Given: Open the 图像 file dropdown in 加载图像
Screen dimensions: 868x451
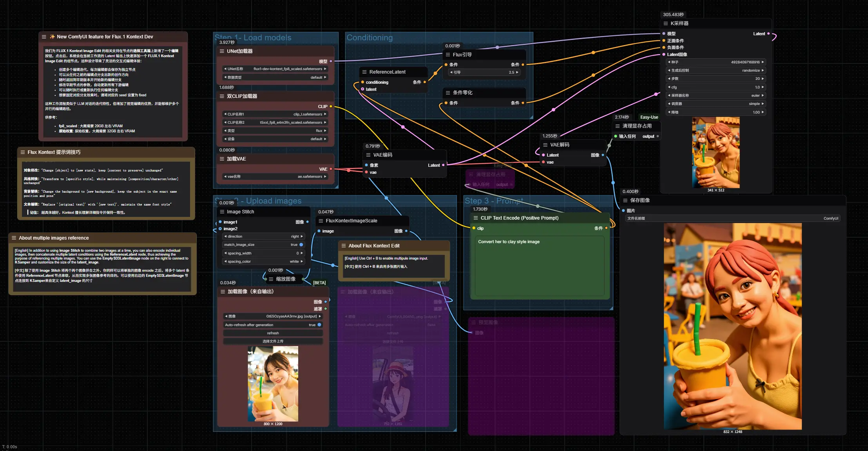Looking at the screenshot, I should [273, 316].
